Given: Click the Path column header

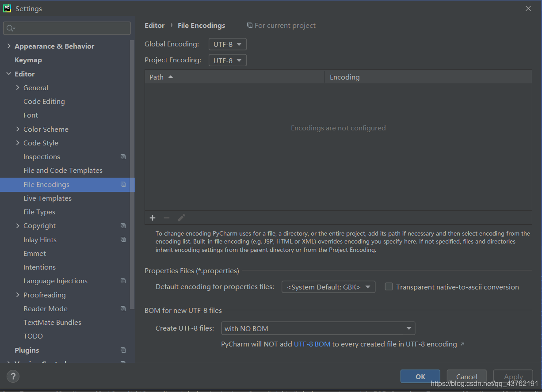Looking at the screenshot, I should coord(235,77).
